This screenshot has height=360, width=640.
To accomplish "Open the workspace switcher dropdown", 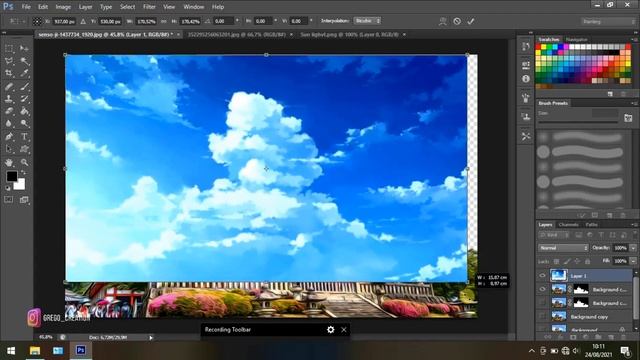I will pyautogui.click(x=608, y=21).
